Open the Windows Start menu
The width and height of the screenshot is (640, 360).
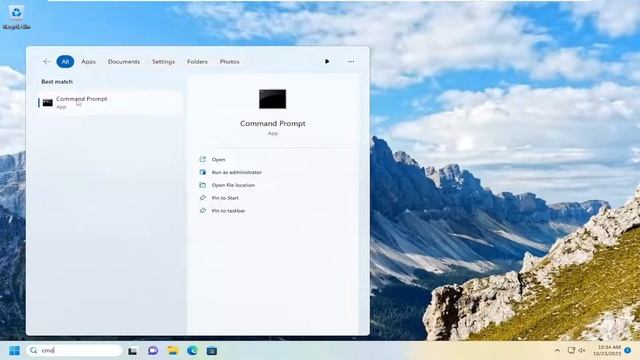pyautogui.click(x=14, y=351)
